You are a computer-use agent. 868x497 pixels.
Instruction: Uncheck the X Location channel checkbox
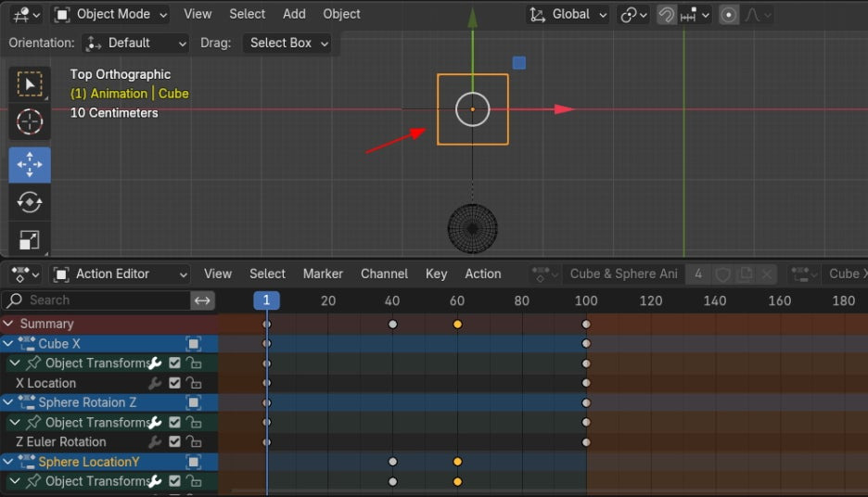[175, 383]
